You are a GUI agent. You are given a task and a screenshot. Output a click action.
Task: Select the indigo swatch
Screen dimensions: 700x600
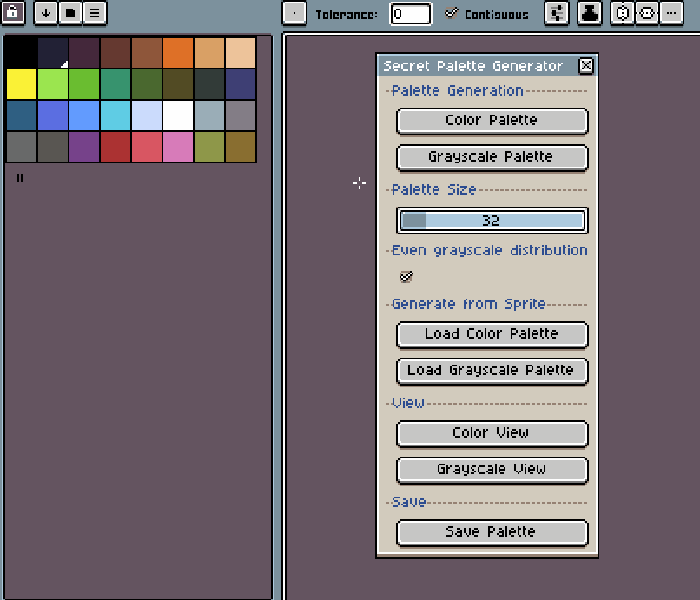(241, 84)
